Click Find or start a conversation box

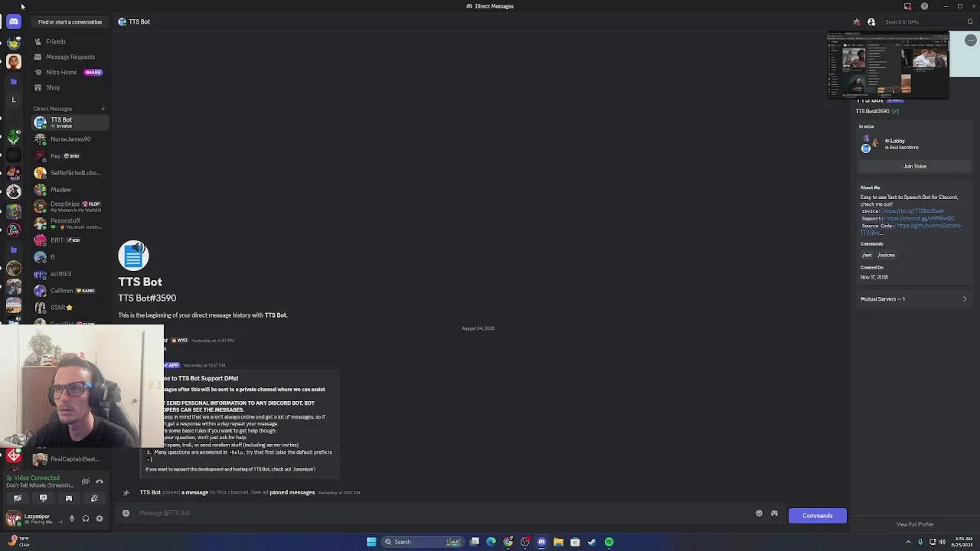(x=70, y=21)
